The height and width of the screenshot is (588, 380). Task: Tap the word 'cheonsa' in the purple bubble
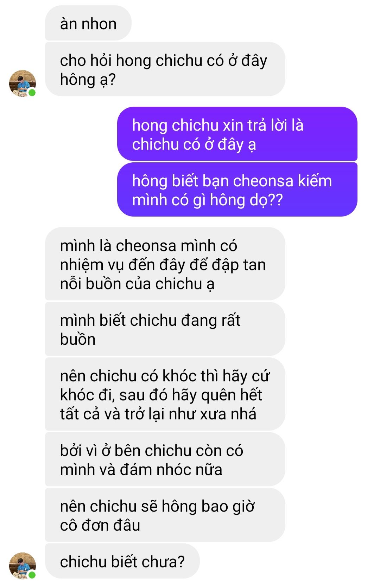pyautogui.click(x=263, y=181)
